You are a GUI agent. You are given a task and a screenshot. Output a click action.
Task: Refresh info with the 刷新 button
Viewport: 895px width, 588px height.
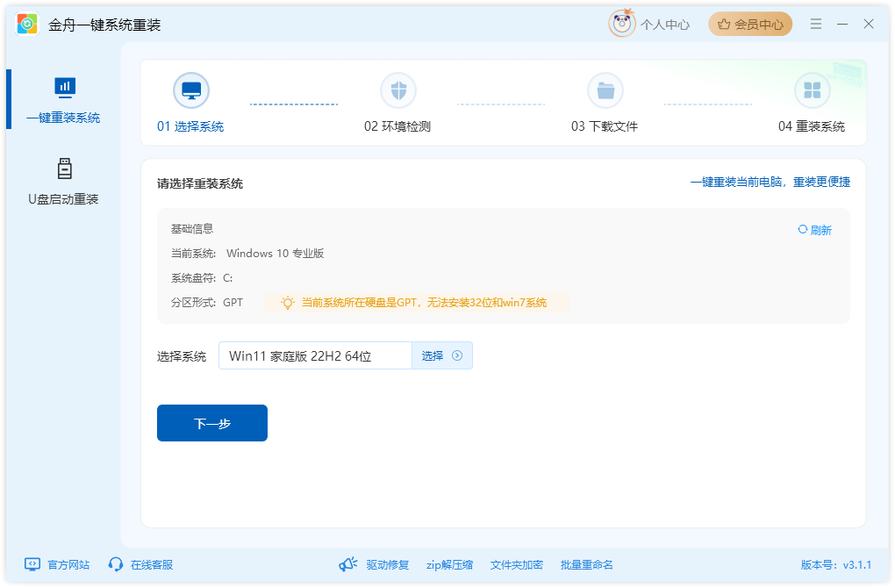tap(814, 230)
